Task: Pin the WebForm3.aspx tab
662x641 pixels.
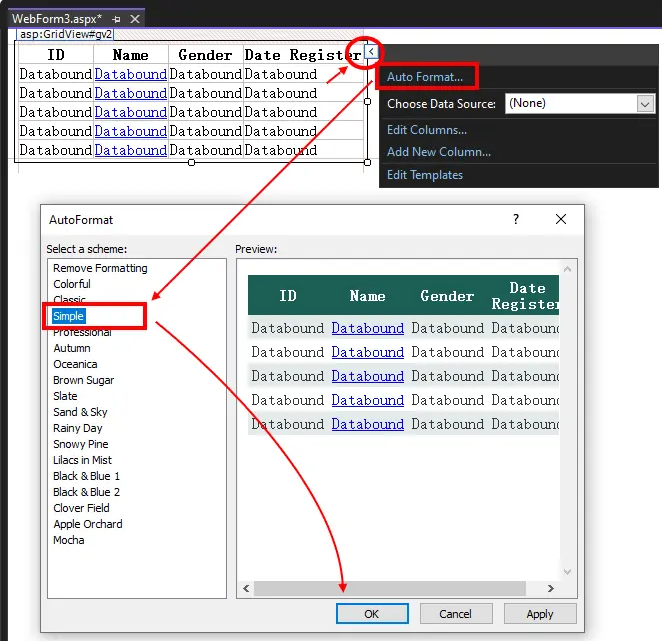Action: pyautogui.click(x=117, y=18)
